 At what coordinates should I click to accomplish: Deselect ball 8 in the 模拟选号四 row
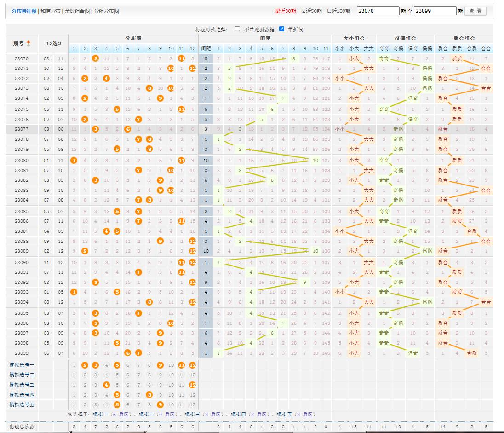click(x=149, y=395)
